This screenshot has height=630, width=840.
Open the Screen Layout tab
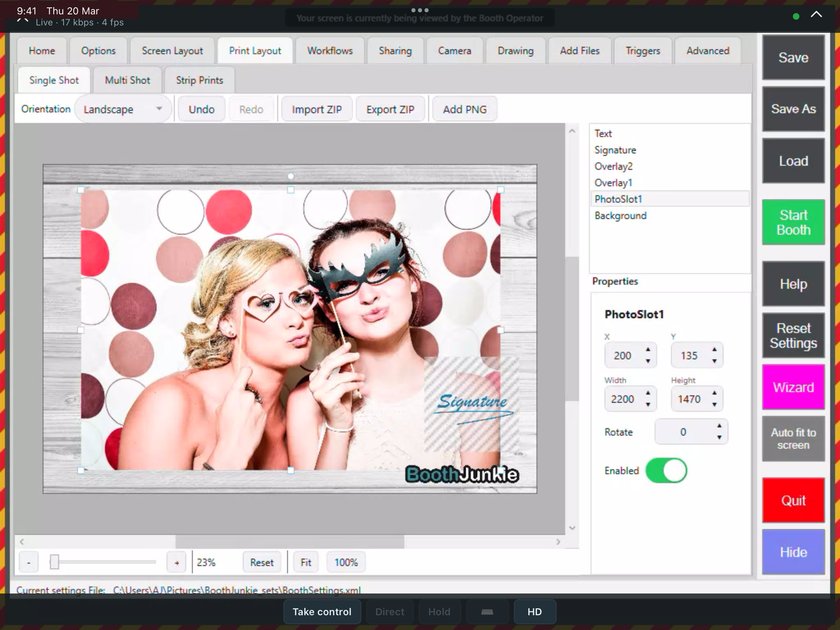[172, 51]
